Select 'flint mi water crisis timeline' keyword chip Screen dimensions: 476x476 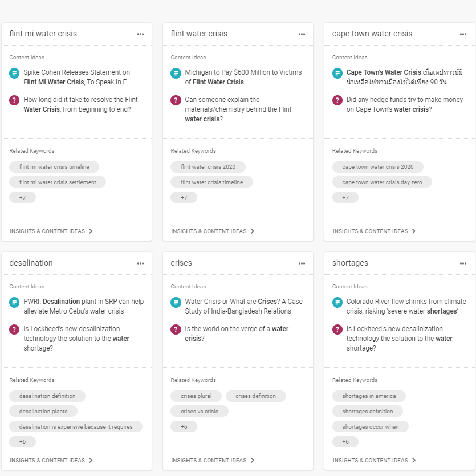tap(54, 167)
